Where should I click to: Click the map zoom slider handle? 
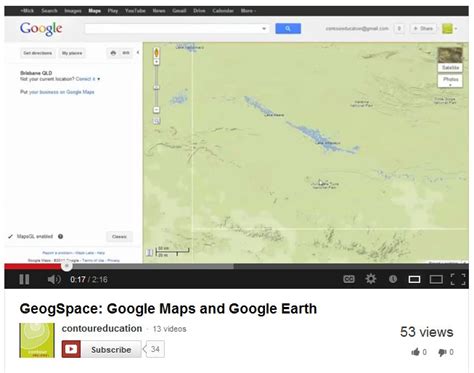[156, 87]
